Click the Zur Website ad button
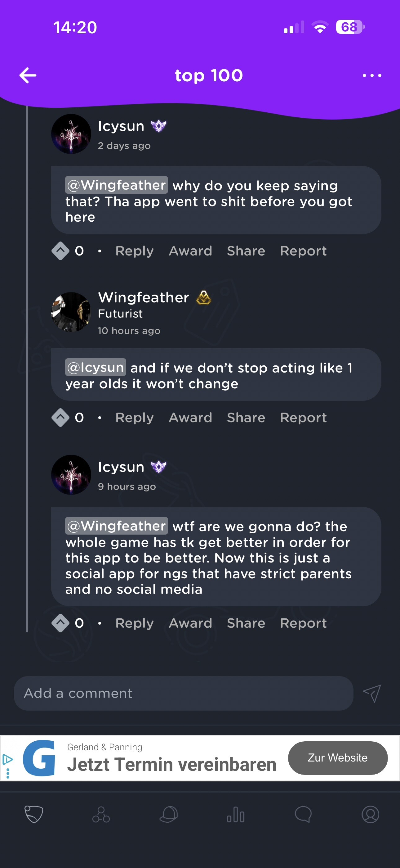 tap(338, 758)
